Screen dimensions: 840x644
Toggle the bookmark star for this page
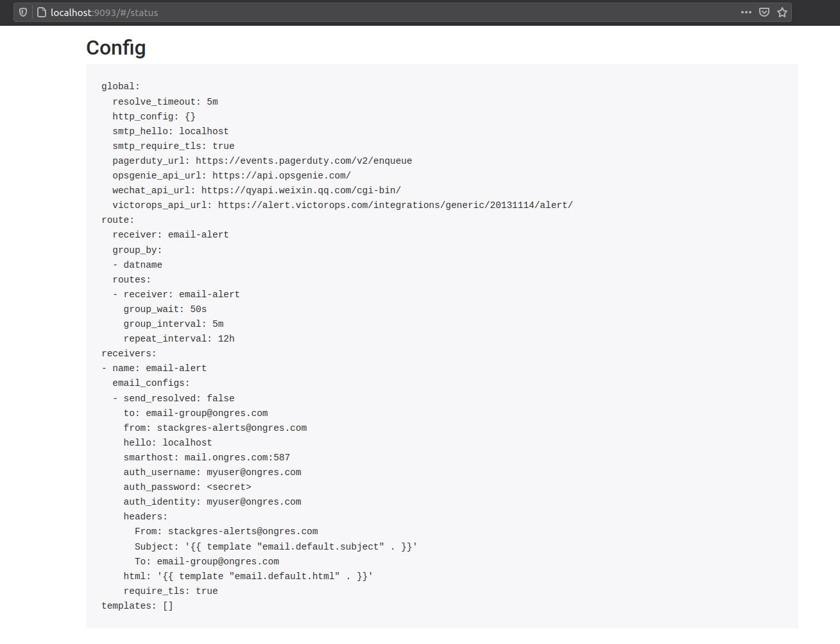pyautogui.click(x=782, y=12)
